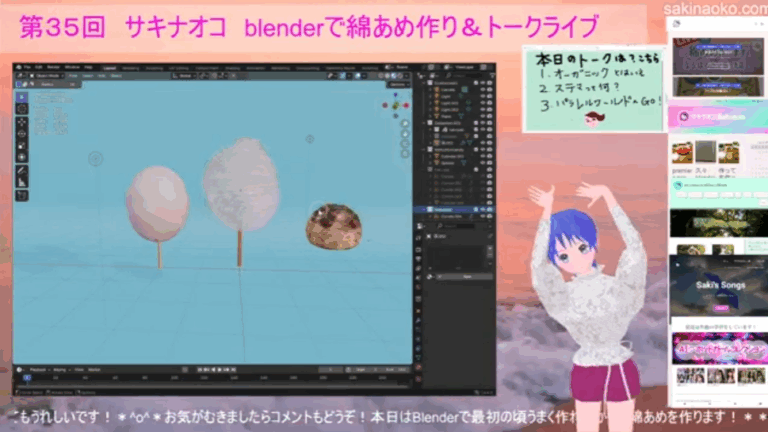Select the Scale tool in left toolbar
The image size is (768, 432).
tap(22, 145)
